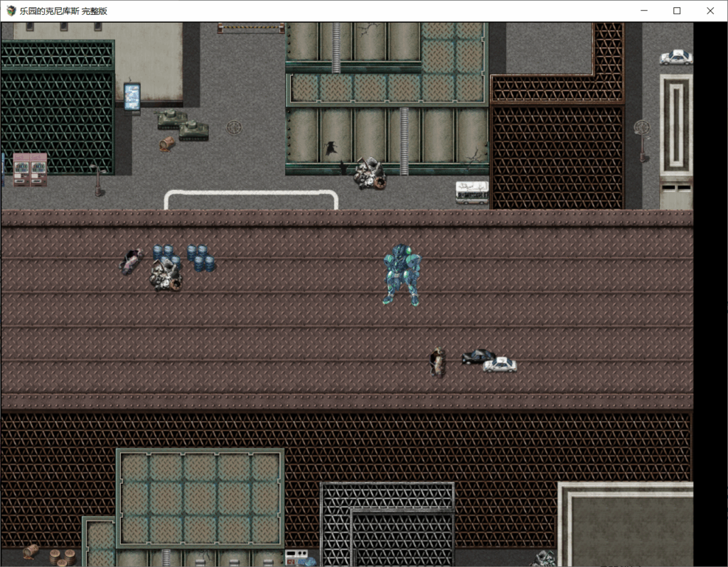Select the white sedan on the rusty road
This screenshot has height=567, width=728.
click(500, 364)
